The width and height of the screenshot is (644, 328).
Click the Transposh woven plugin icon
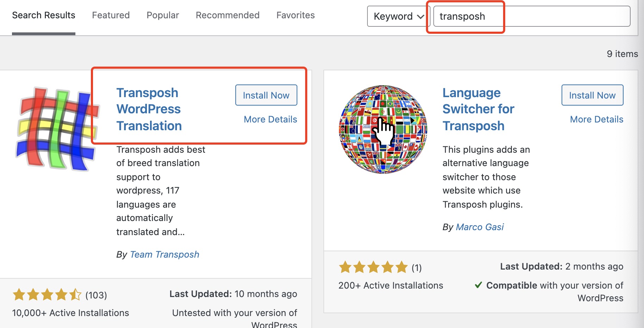tap(56, 128)
